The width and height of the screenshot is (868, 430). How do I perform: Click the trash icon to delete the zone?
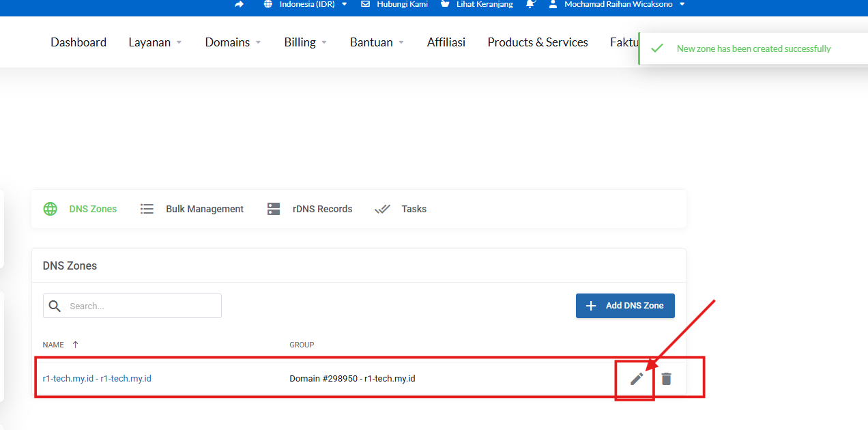(666, 378)
